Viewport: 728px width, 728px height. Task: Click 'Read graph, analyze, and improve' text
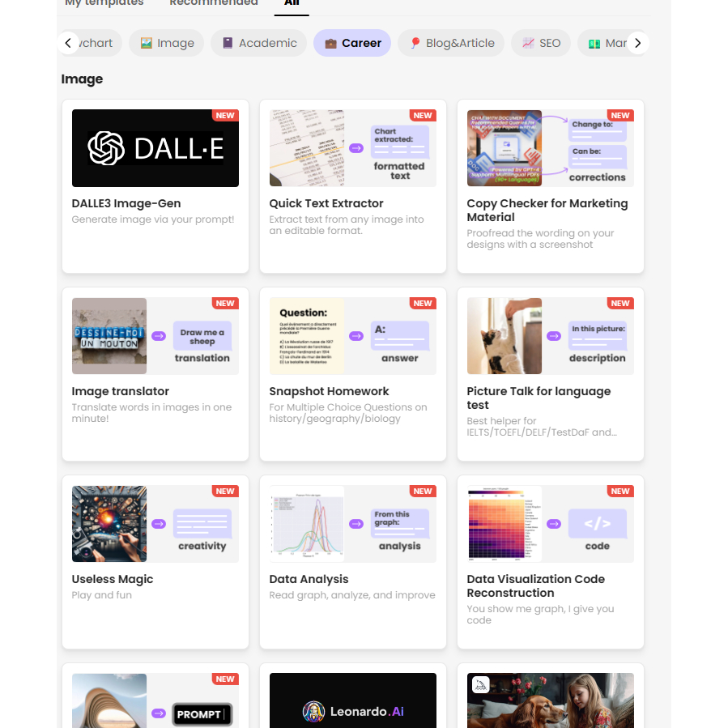coord(352,594)
